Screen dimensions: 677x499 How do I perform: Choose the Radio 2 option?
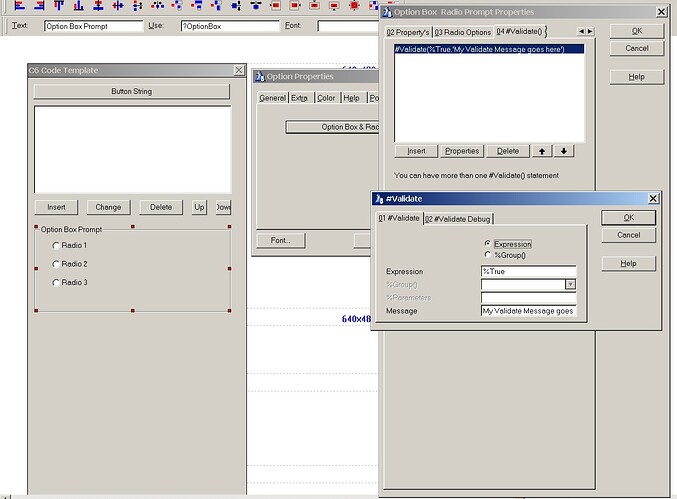pos(56,264)
